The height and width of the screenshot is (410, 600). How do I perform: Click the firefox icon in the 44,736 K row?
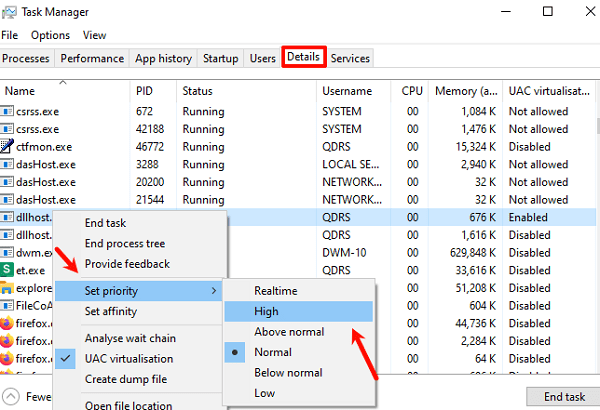(7, 323)
